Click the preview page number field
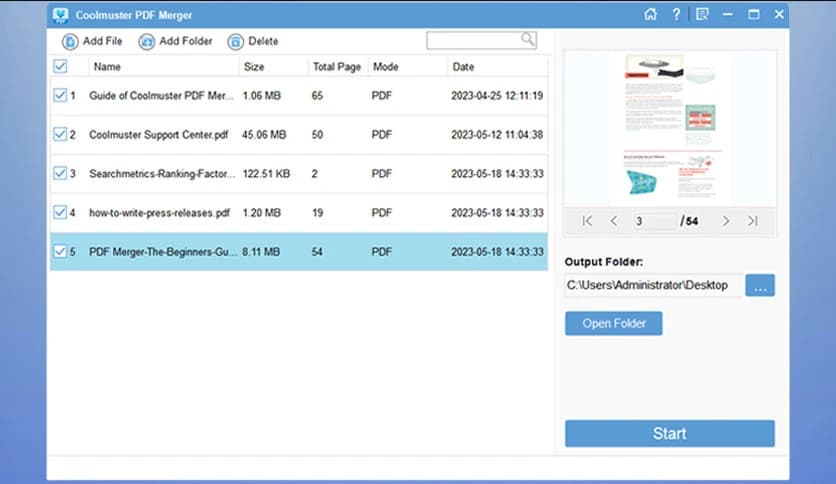836x484 pixels. 653,221
